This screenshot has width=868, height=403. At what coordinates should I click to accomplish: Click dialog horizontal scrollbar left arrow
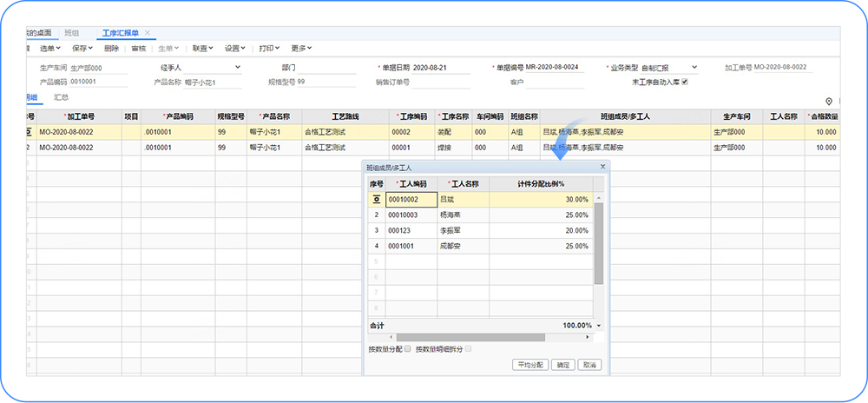click(391, 337)
